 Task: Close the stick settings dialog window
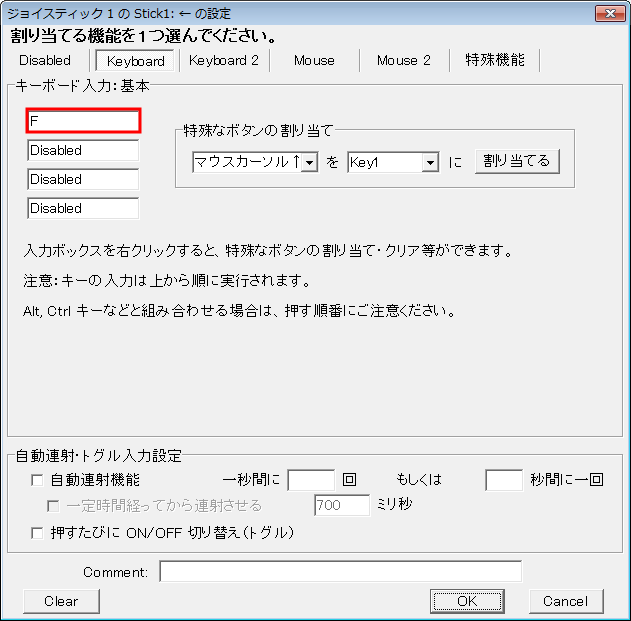(610, 13)
